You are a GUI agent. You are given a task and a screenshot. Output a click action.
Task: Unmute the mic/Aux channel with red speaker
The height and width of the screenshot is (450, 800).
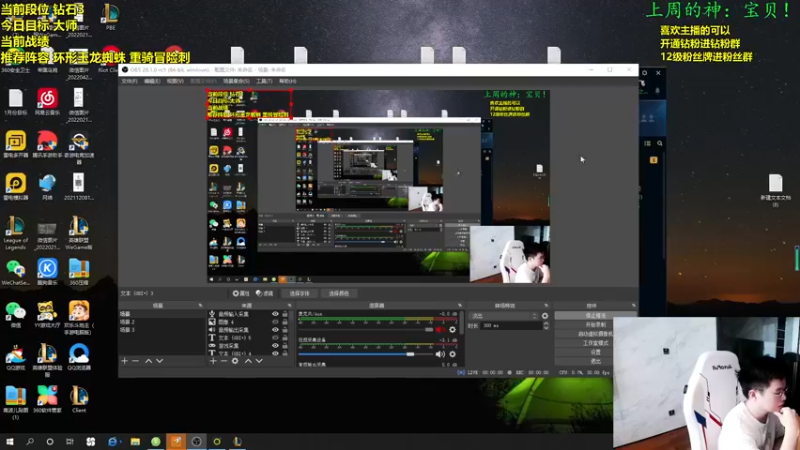(440, 330)
